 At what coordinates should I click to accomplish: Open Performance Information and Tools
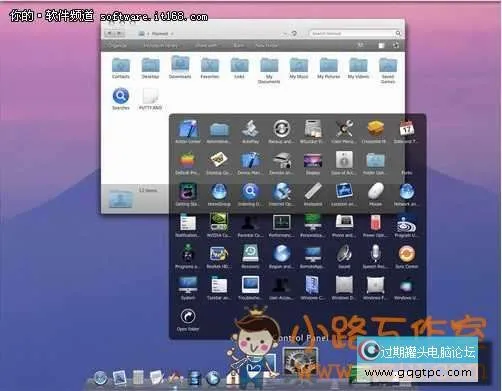tap(281, 225)
